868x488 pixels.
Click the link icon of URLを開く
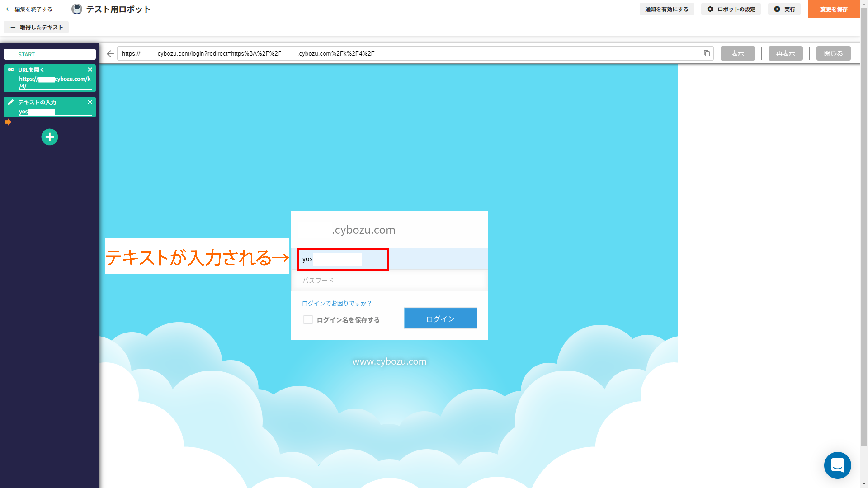click(x=11, y=70)
